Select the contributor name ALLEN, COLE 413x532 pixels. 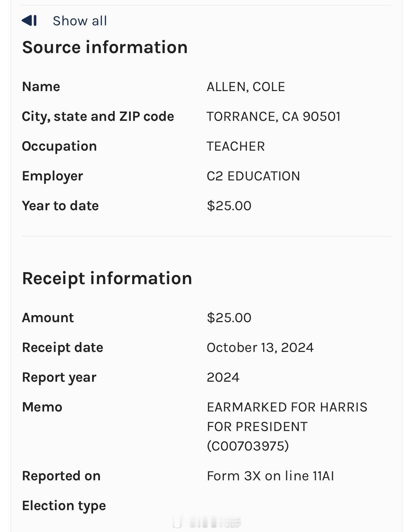point(246,87)
